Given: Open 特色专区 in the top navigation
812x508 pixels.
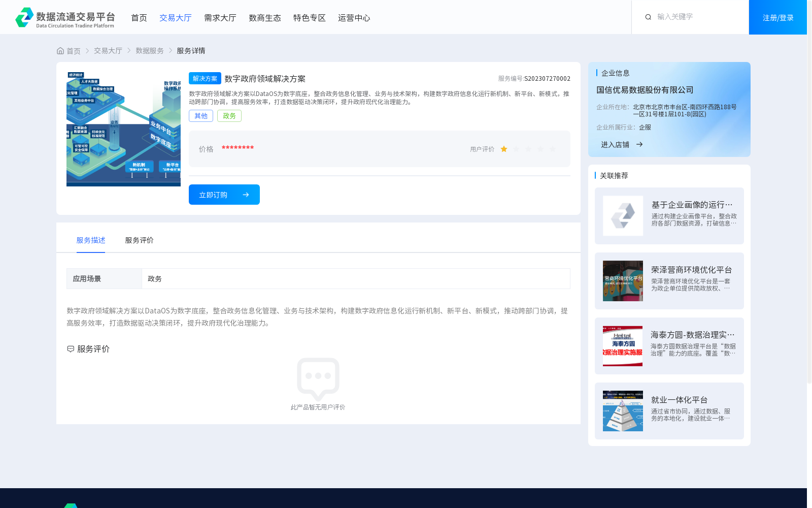Looking at the screenshot, I should [x=310, y=18].
